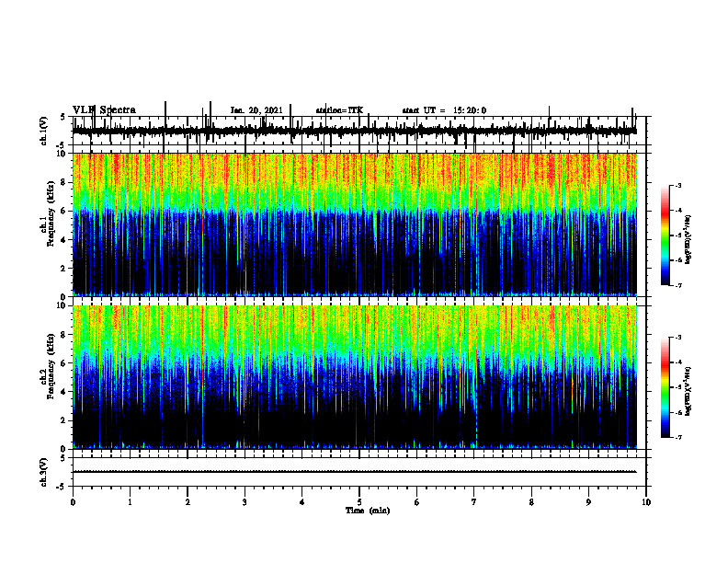This screenshot has height=563, width=728.
Task: Click the "8" kHz tick of ch.1 spectrogram
Action: pyautogui.click(x=64, y=182)
